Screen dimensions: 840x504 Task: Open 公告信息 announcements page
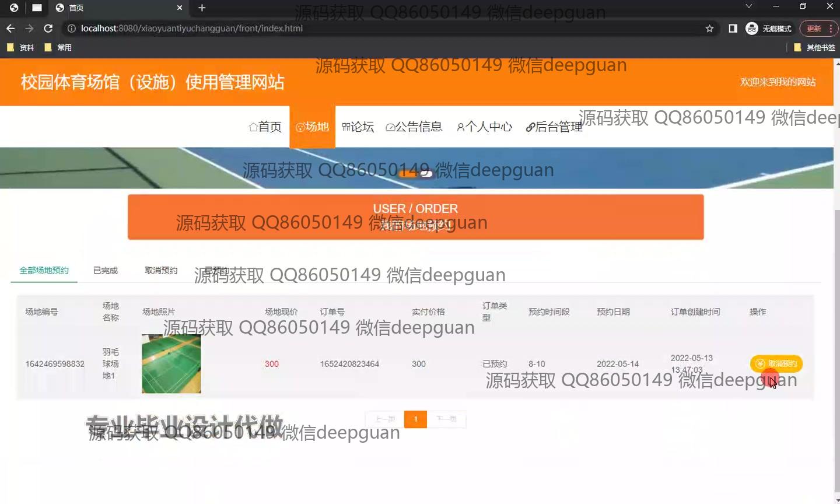tap(414, 127)
